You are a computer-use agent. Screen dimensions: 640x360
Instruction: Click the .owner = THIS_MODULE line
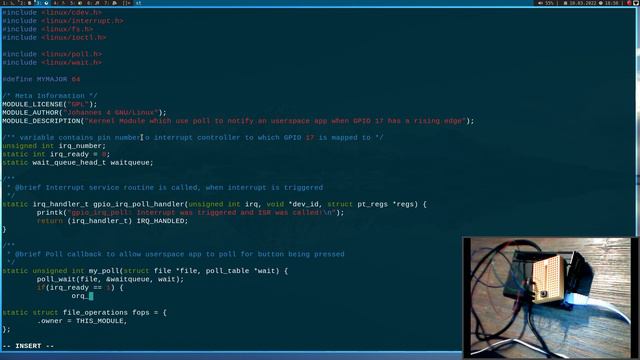(x=82, y=321)
